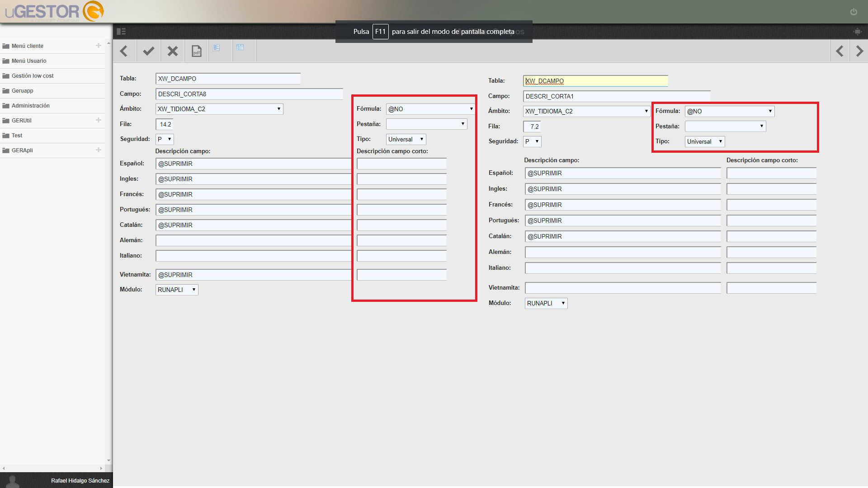
Task: Click Vietnamita field in right form
Action: click(x=623, y=288)
